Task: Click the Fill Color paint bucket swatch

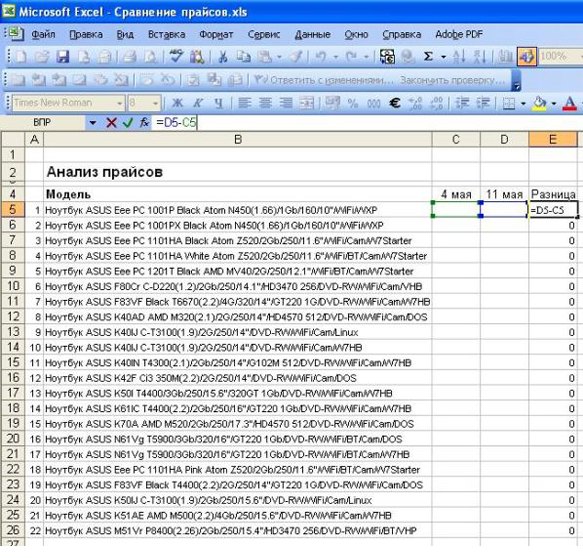Action: point(539,103)
